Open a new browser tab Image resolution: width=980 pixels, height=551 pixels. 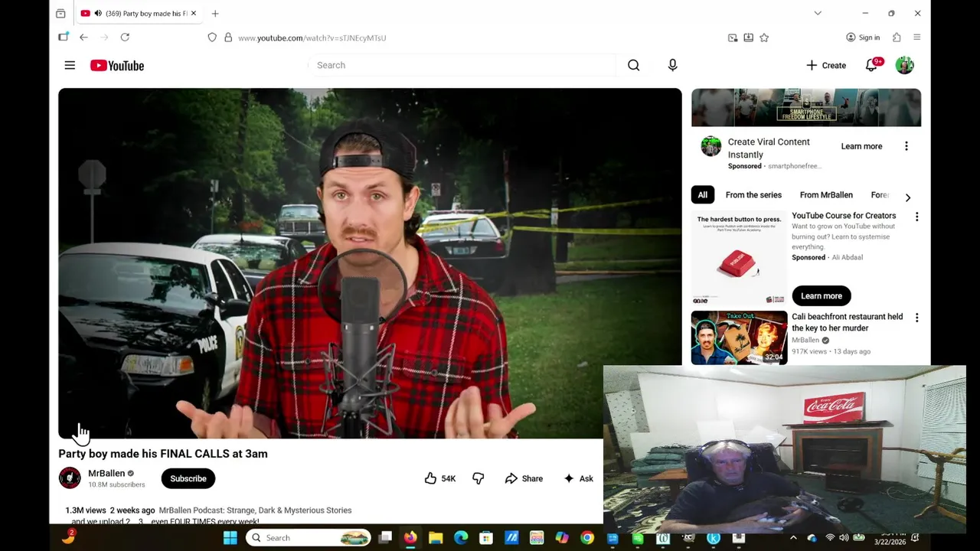(215, 14)
